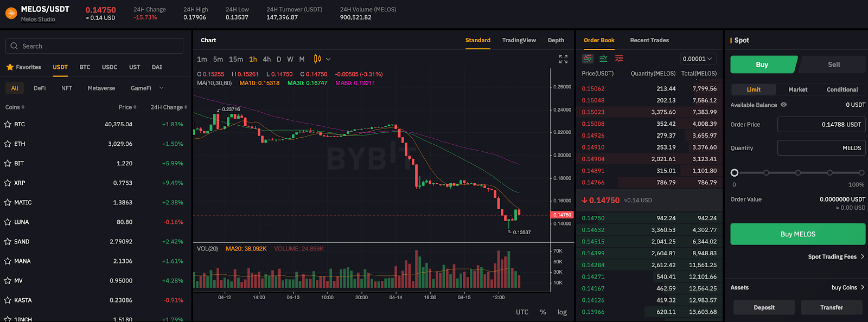Screen dimensions: 868x322
Task: Click the search magnifier icon
Action: (x=14, y=46)
